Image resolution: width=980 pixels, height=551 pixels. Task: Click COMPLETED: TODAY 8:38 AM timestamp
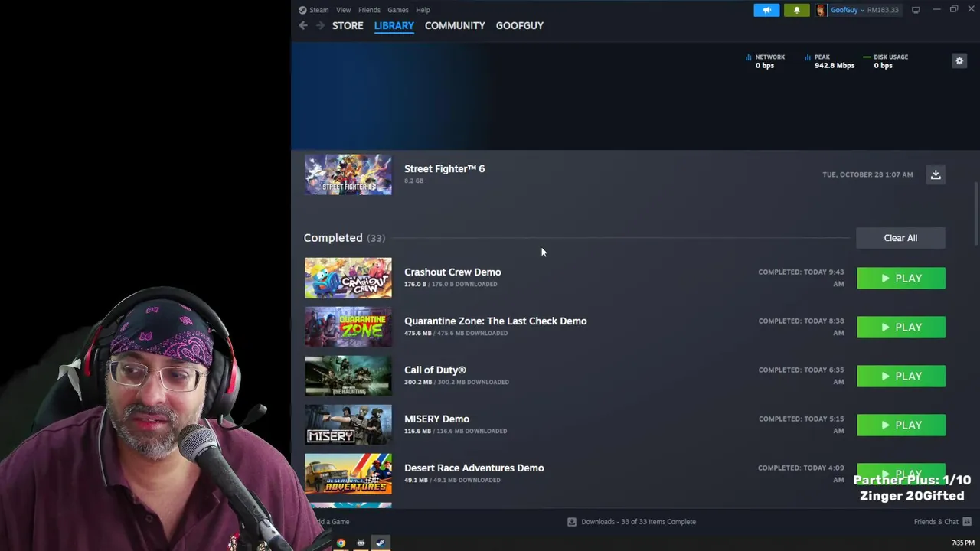click(x=801, y=327)
